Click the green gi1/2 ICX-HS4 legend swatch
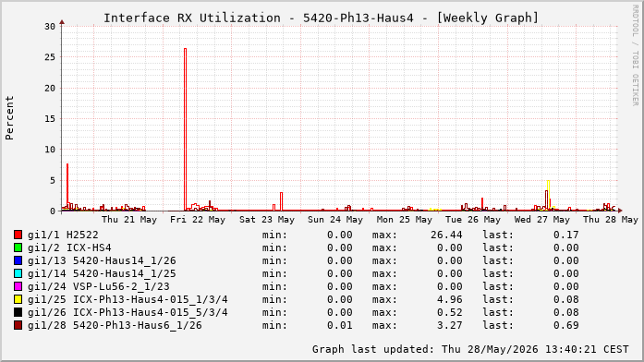 18,247
